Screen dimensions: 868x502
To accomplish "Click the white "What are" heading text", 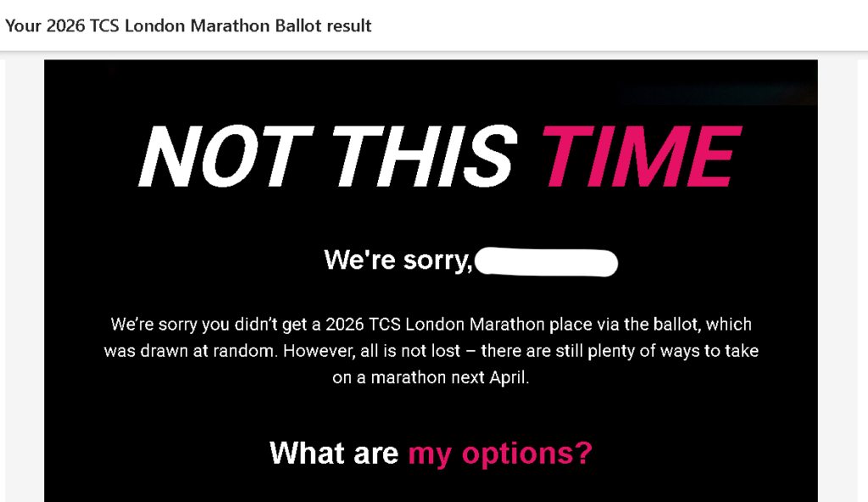I will [x=334, y=453].
